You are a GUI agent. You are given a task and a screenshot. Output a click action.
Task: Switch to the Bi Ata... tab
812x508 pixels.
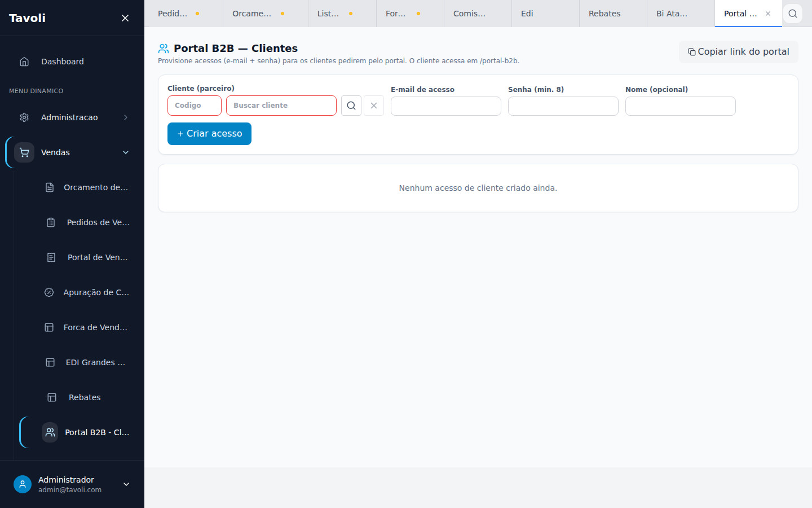[681, 14]
